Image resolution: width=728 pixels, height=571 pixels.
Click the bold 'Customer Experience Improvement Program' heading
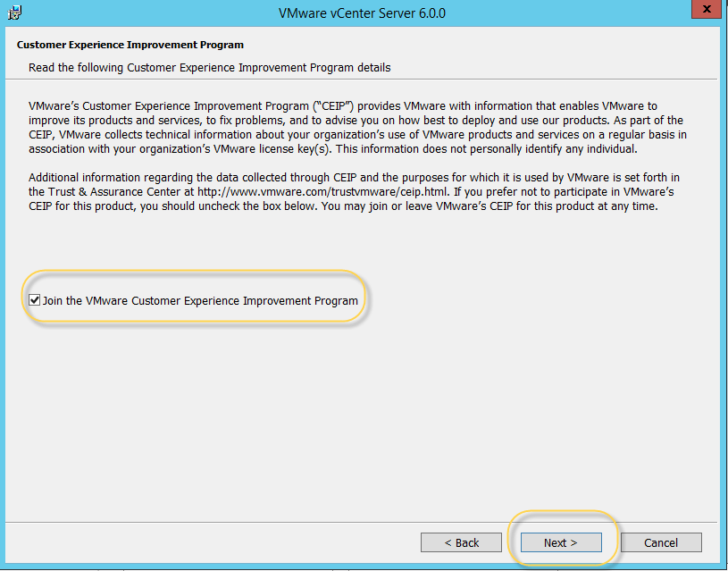tap(130, 45)
